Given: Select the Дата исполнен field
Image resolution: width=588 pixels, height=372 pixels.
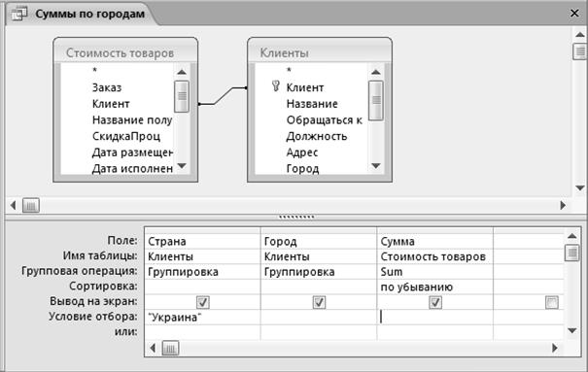Looking at the screenshot, I should click(132, 169).
